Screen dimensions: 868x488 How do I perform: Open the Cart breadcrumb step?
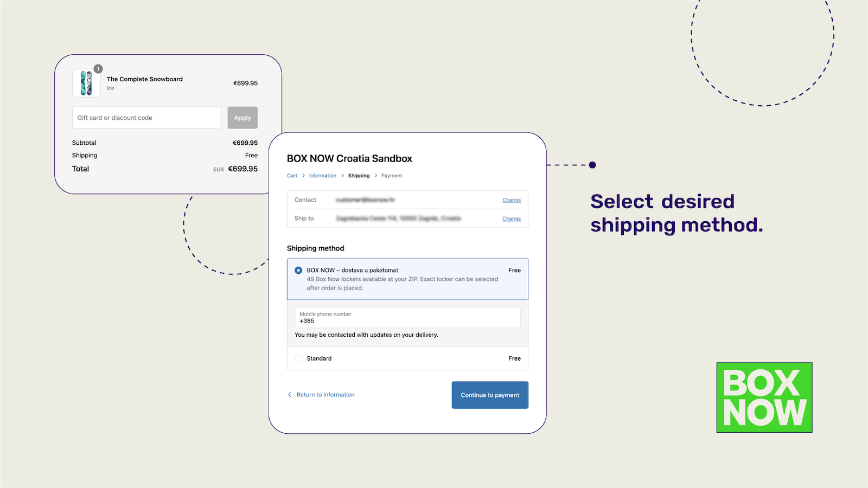coord(292,175)
